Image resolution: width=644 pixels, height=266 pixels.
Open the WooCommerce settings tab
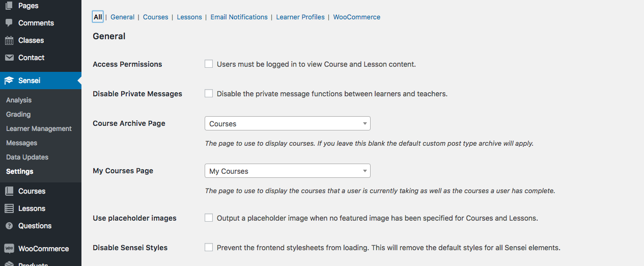(357, 17)
